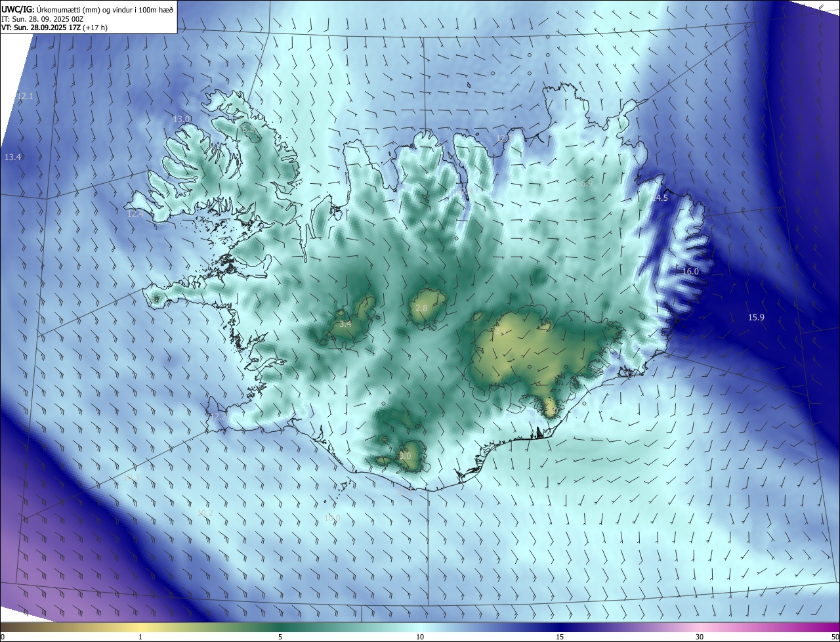Click the 5 tick on the color scale

(x=280, y=637)
